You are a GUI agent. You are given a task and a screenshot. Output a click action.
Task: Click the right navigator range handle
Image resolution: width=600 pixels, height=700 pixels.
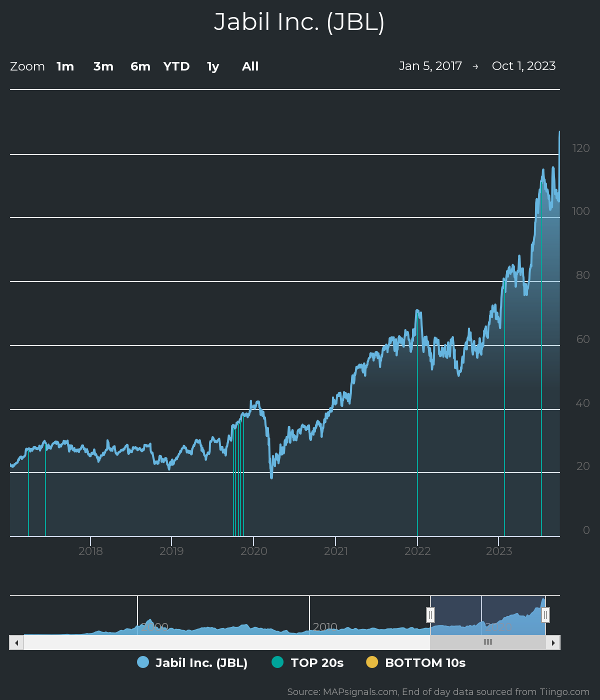545,614
